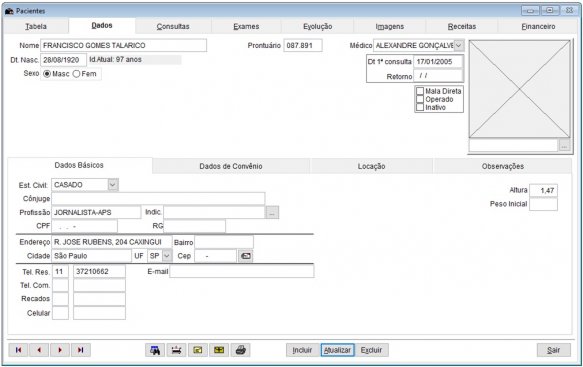Click the Nome input field
583x367 pixels.
(123, 45)
